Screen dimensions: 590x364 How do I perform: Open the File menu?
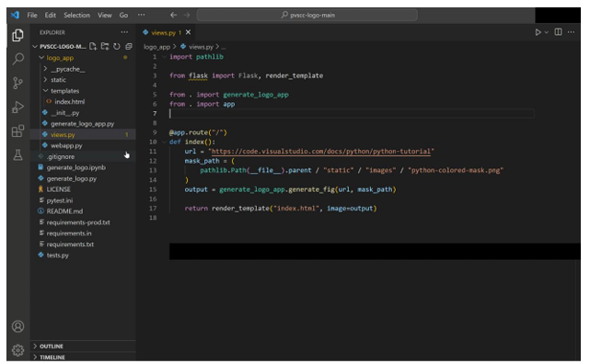[32, 15]
